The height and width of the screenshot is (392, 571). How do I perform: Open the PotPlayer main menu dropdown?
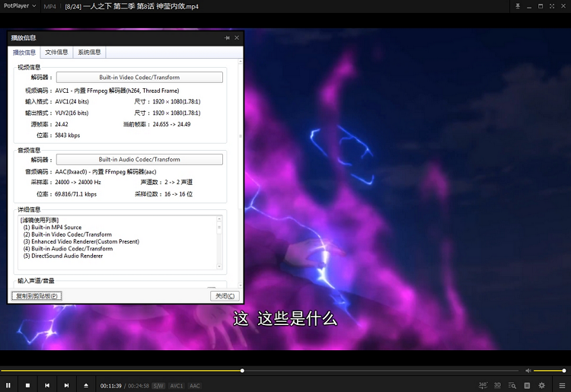coord(19,6)
